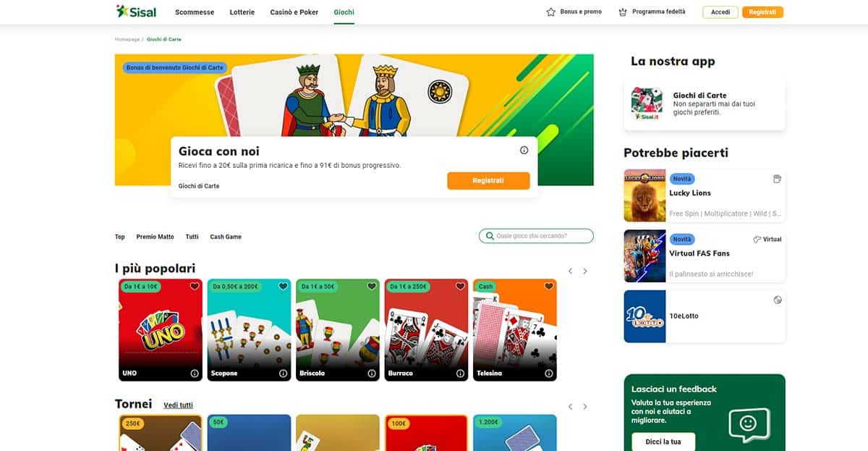This screenshot has height=451, width=868.
Task: Toggle favorite heart on Telesina game
Action: (x=549, y=287)
